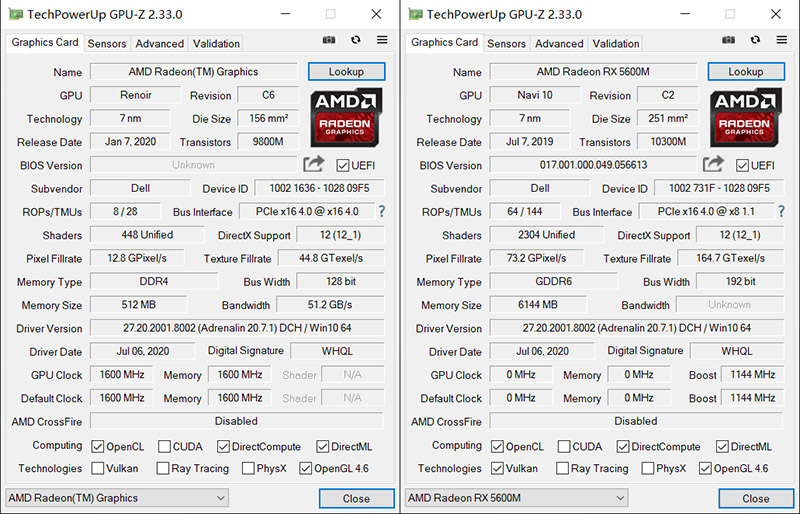Toggle Ray Tracing checkbox in left window

tap(163, 468)
